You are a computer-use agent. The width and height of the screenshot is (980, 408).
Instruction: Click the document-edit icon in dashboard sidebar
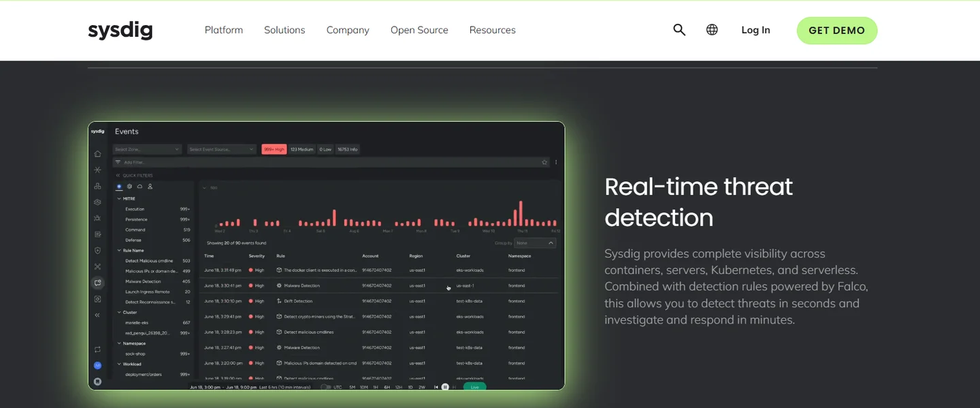[x=98, y=234]
